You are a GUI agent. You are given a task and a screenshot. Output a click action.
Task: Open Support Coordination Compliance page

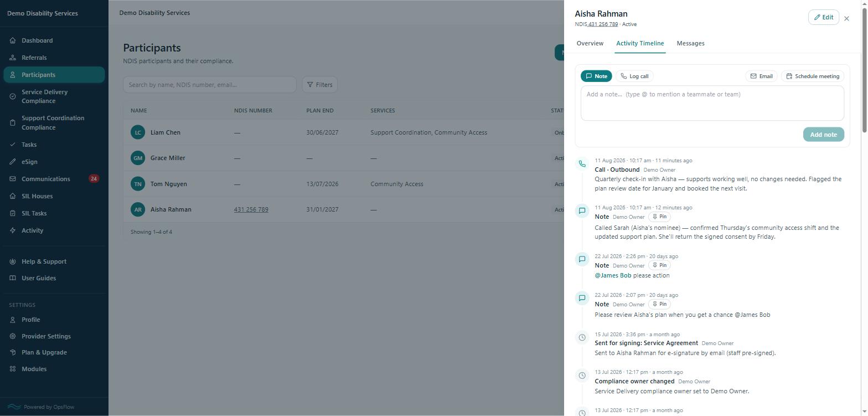54,122
